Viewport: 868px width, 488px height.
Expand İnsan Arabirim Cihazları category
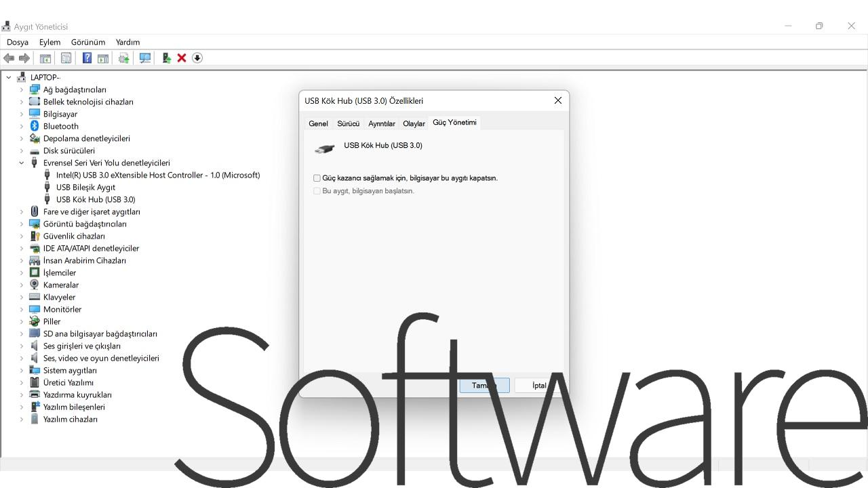point(21,260)
